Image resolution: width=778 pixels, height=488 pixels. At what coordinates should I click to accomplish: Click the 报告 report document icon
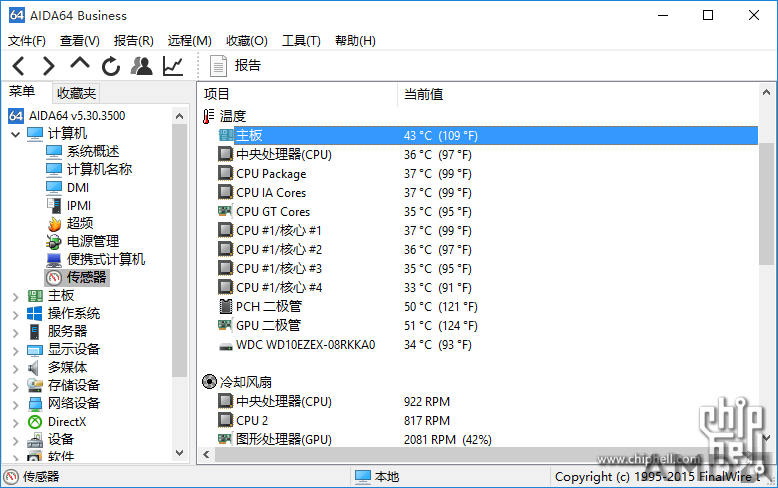tap(218, 66)
